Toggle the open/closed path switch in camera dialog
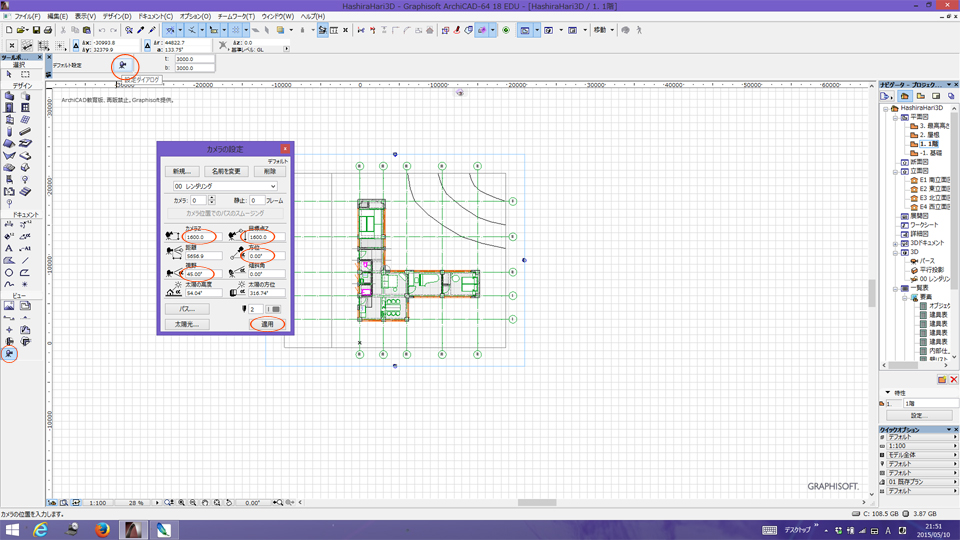Viewport: 960px width, 540px height. click(272, 309)
